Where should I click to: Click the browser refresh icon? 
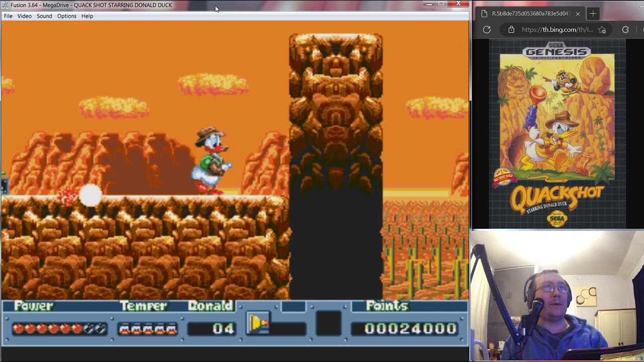487,30
